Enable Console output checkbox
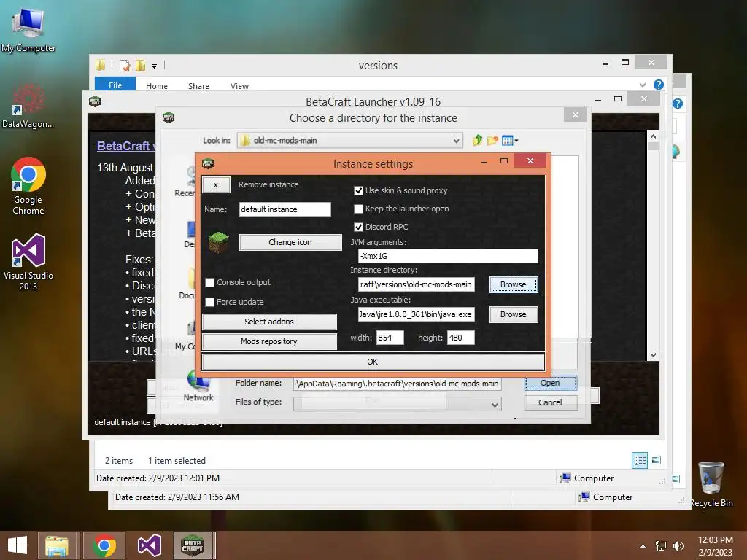 209,282
